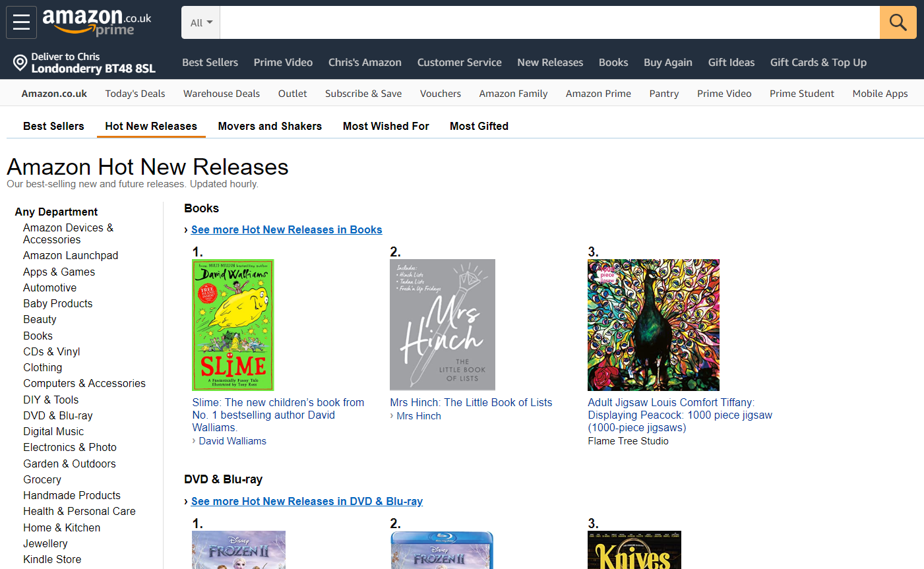Open the Basket via Buy Again link

(668, 62)
